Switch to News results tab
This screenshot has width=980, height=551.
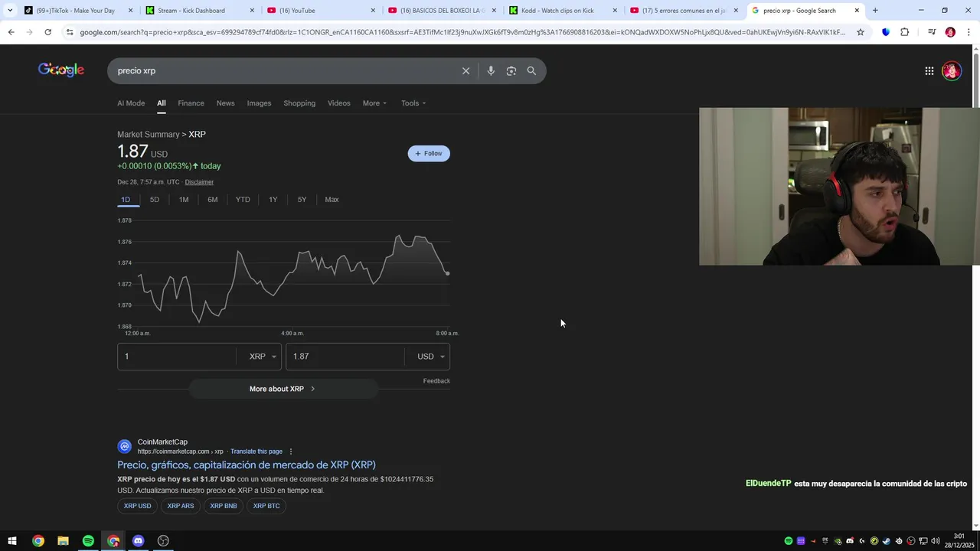[225, 103]
